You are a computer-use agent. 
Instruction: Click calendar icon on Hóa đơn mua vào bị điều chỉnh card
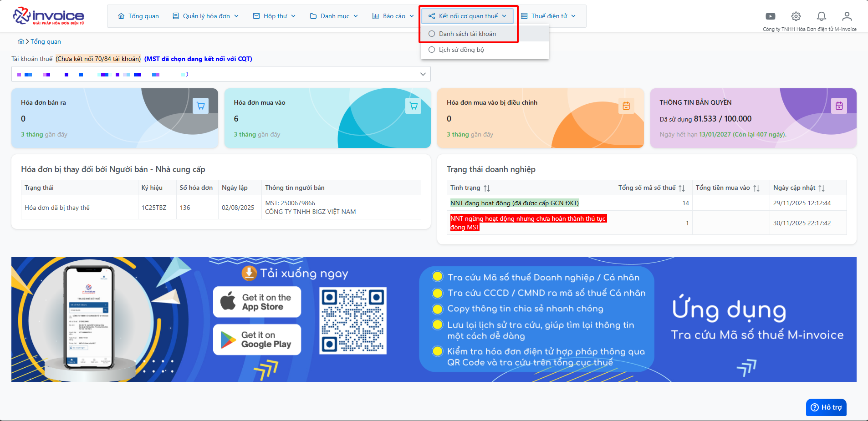point(626,106)
